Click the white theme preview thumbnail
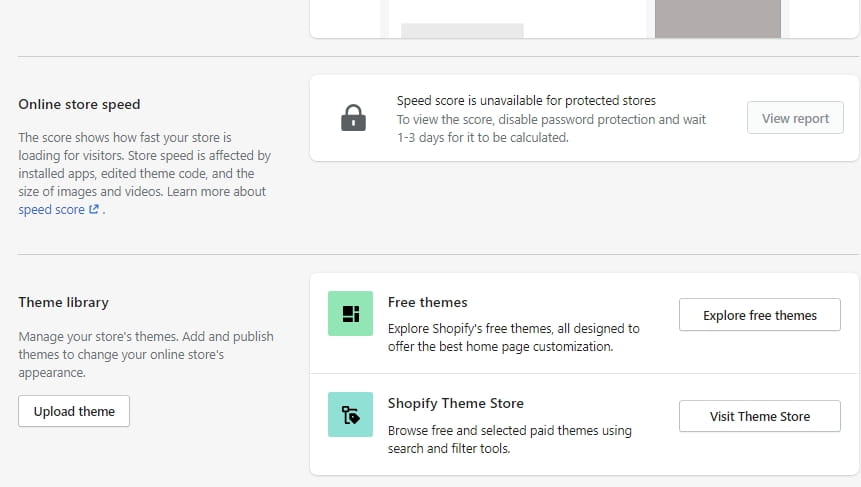 point(516,18)
